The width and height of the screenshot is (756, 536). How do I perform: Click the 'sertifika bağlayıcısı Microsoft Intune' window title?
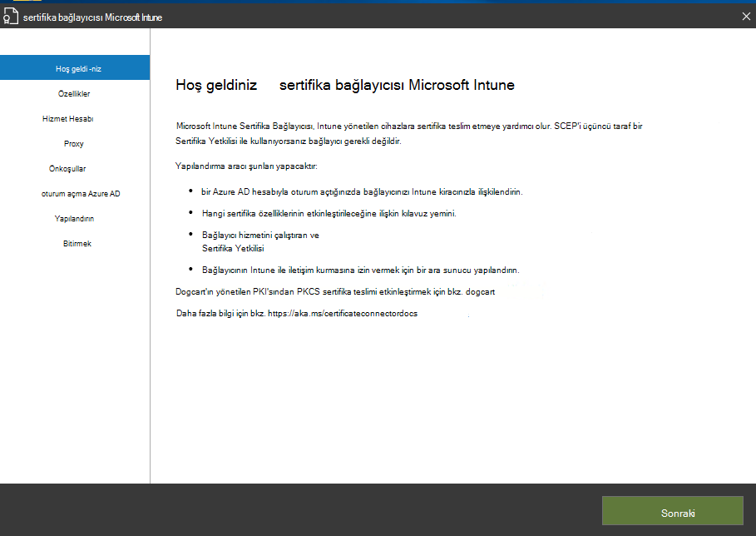pos(92,17)
